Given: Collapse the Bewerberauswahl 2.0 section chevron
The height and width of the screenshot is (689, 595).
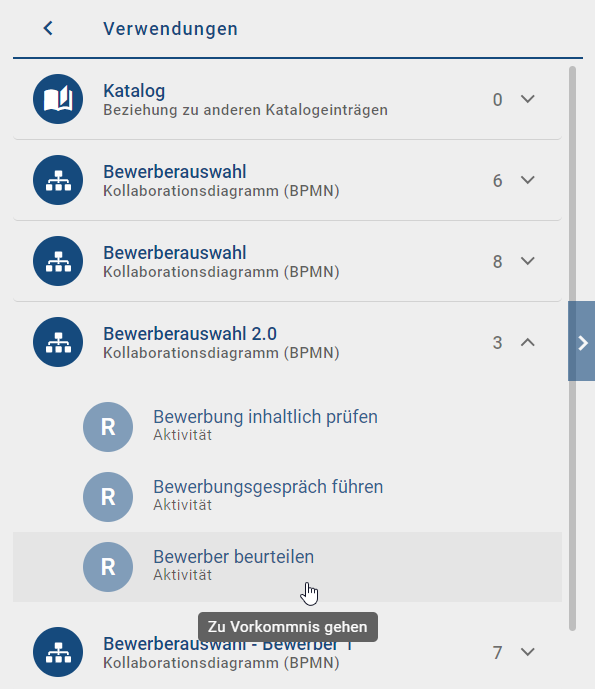Looking at the screenshot, I should coord(528,342).
